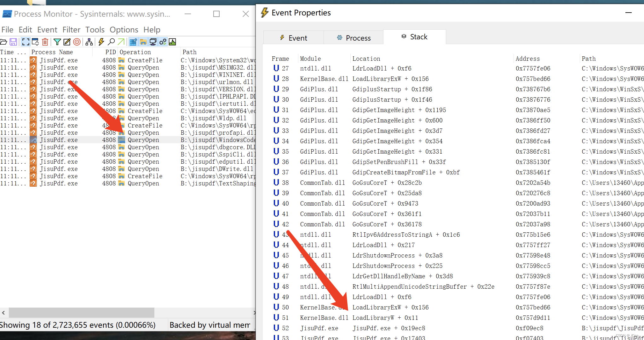Select the row with path B:\jisupdf\DWrite.dll
The image size is (644, 340).
tap(128, 169)
